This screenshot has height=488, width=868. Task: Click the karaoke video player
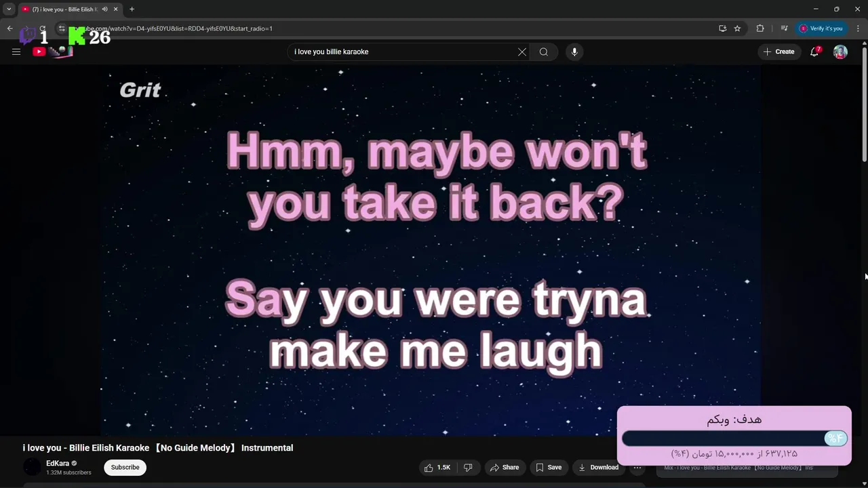[x=431, y=251]
